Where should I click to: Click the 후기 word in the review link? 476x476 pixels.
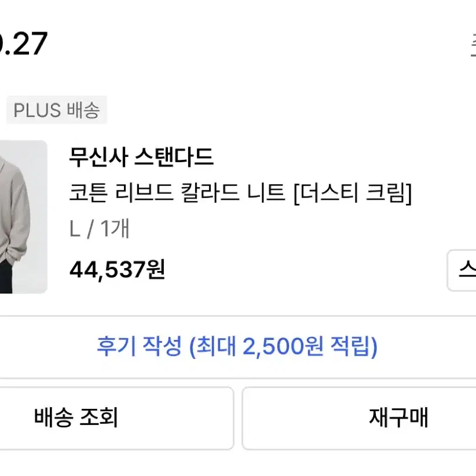click(x=116, y=346)
